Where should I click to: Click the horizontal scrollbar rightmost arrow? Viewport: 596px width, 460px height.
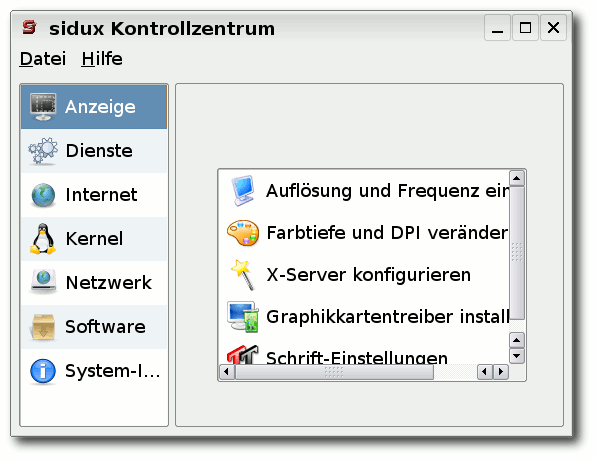501,371
